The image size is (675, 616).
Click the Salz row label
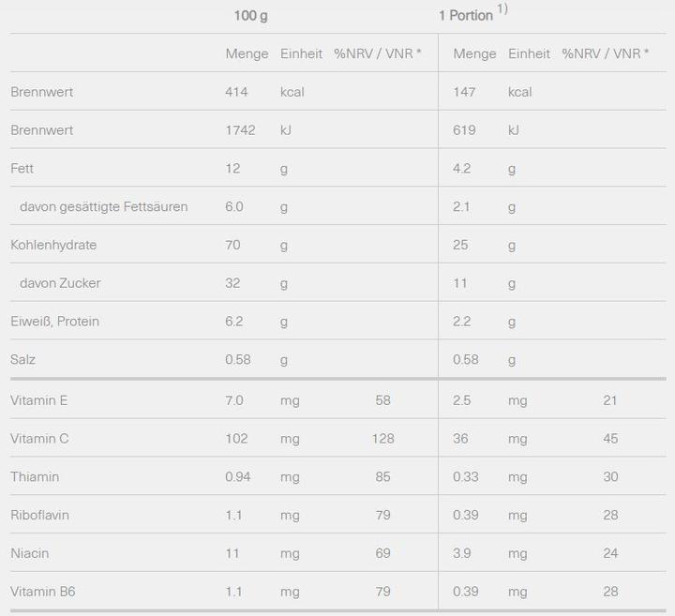point(23,359)
